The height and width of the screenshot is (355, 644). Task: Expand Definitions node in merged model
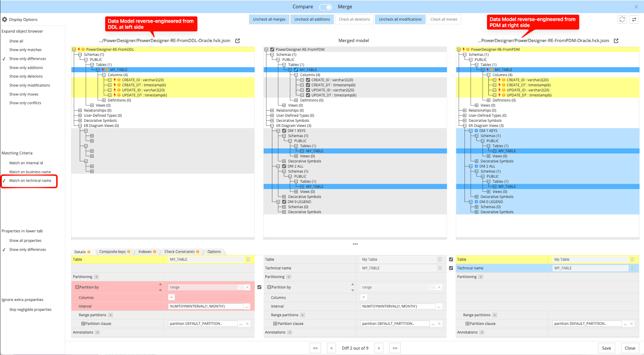297,100
